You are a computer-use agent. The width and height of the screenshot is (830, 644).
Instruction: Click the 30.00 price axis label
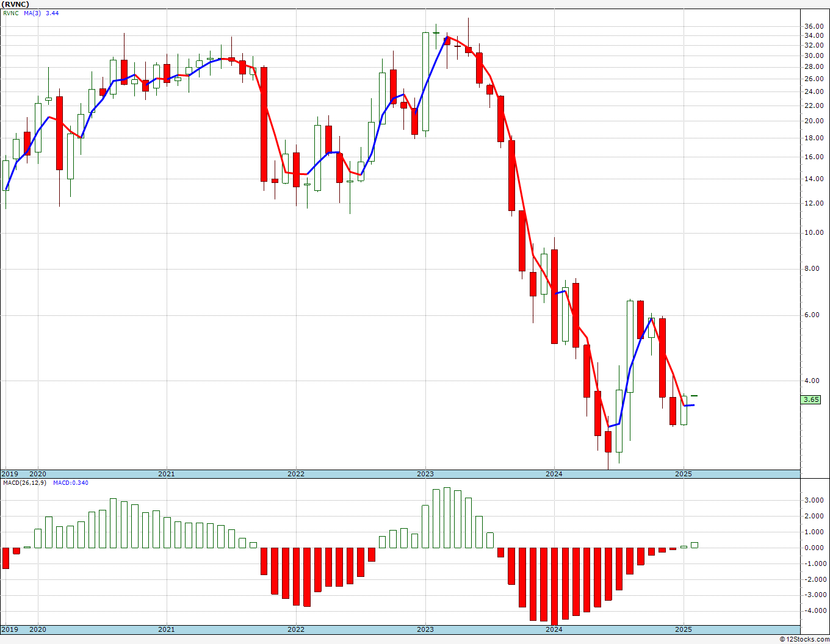(813, 55)
